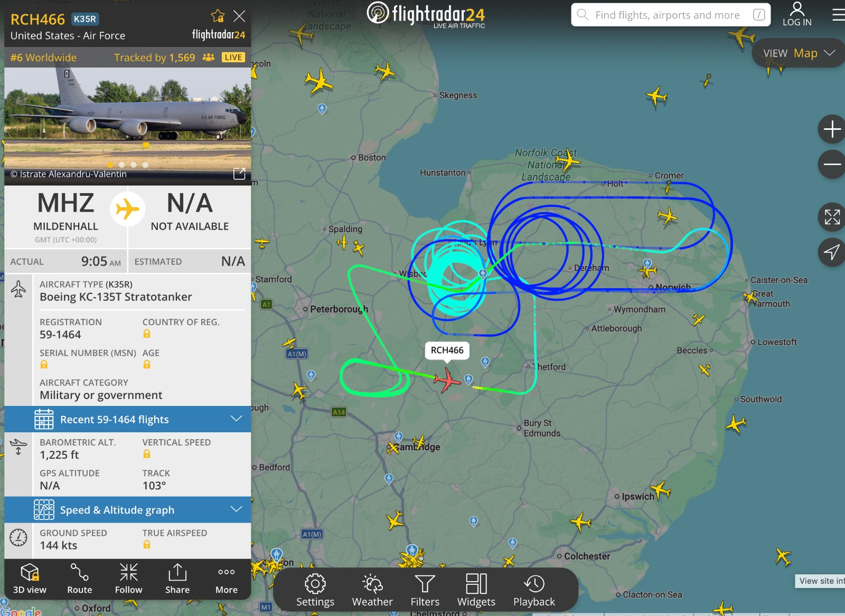Click the search flights and airports field
The width and height of the screenshot is (845, 616).
(x=671, y=15)
